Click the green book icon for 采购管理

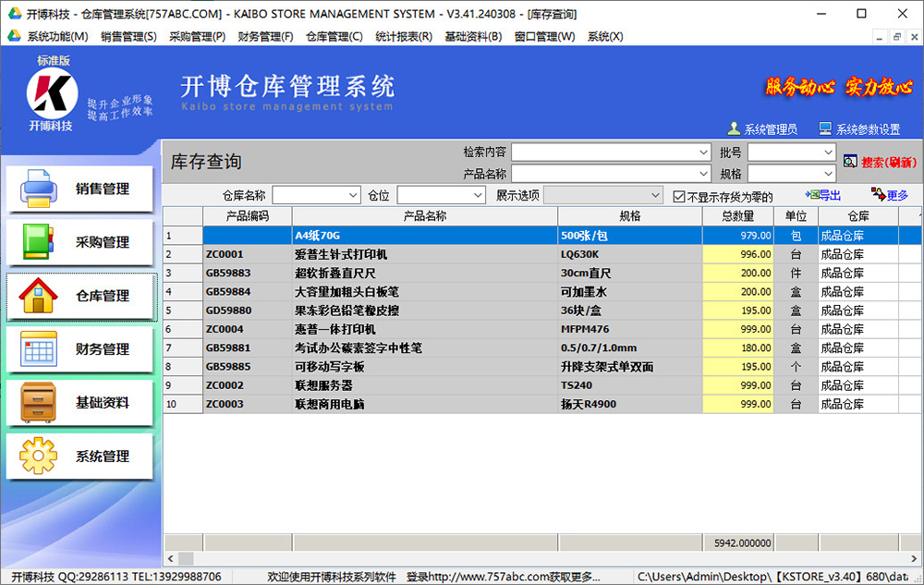[38, 242]
